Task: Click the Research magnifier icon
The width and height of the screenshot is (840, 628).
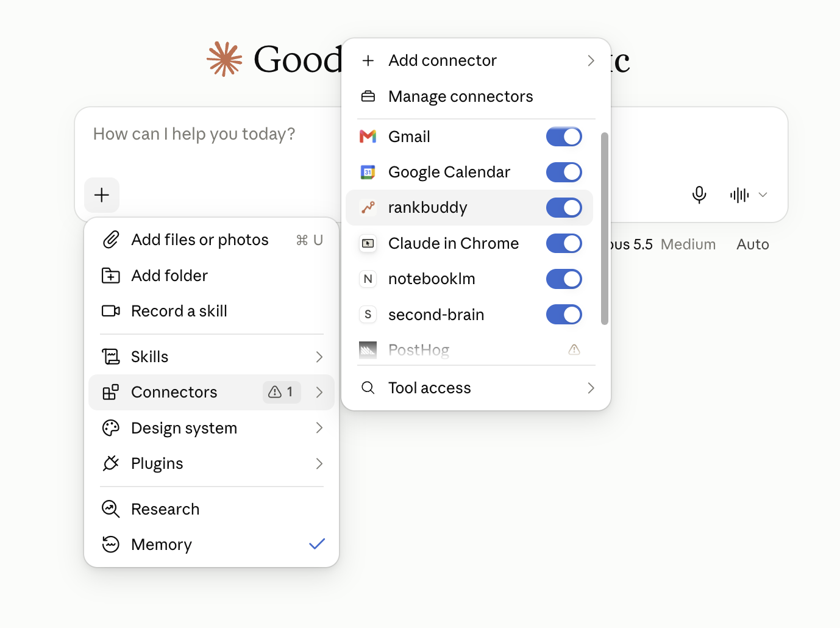Action: (x=111, y=509)
